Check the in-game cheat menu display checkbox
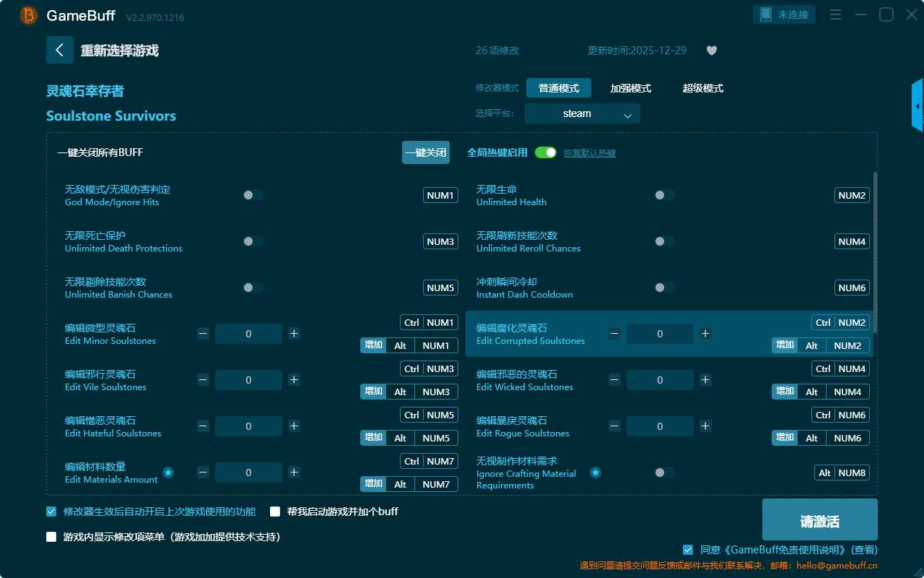The height and width of the screenshot is (578, 924). click(51, 537)
